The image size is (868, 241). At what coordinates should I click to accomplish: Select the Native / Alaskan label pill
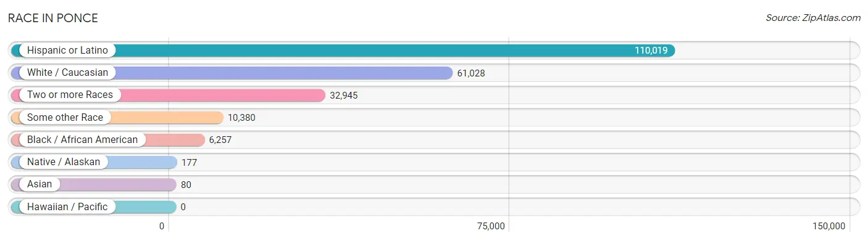tap(64, 162)
